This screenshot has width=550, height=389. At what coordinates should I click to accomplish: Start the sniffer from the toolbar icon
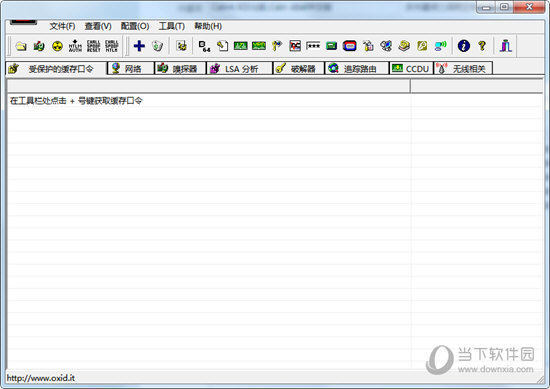[x=39, y=46]
